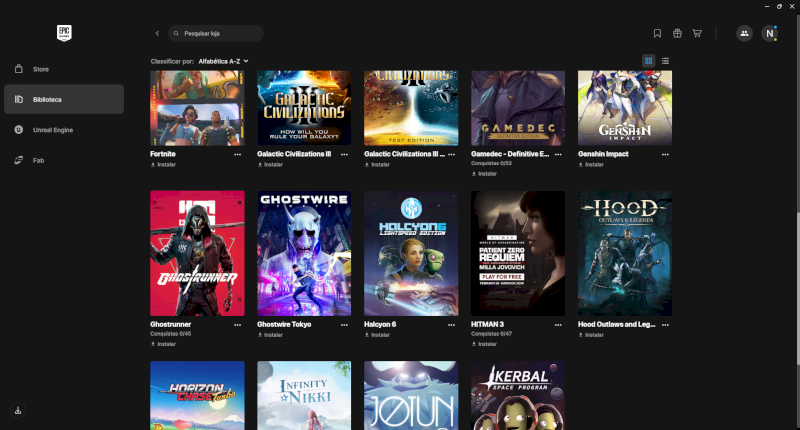The image size is (800, 430).
Task: Open Hood Outlaws and Legends options menu
Action: click(665, 324)
